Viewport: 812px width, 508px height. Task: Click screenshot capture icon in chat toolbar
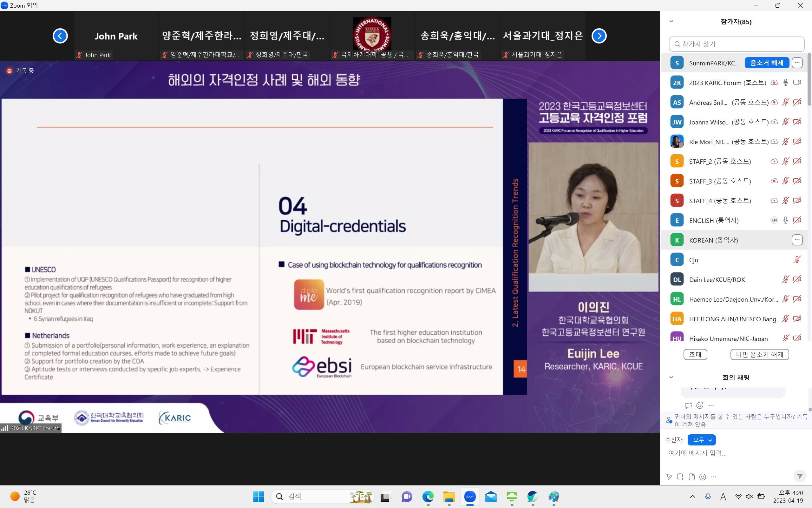(x=680, y=477)
